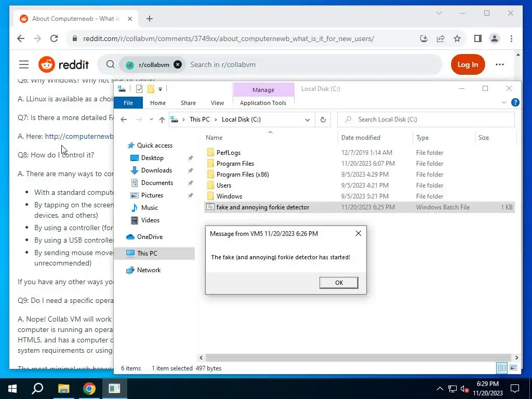Select the Program Files (x86) folder
Viewport: 532px width, 399px height.
pos(243,175)
